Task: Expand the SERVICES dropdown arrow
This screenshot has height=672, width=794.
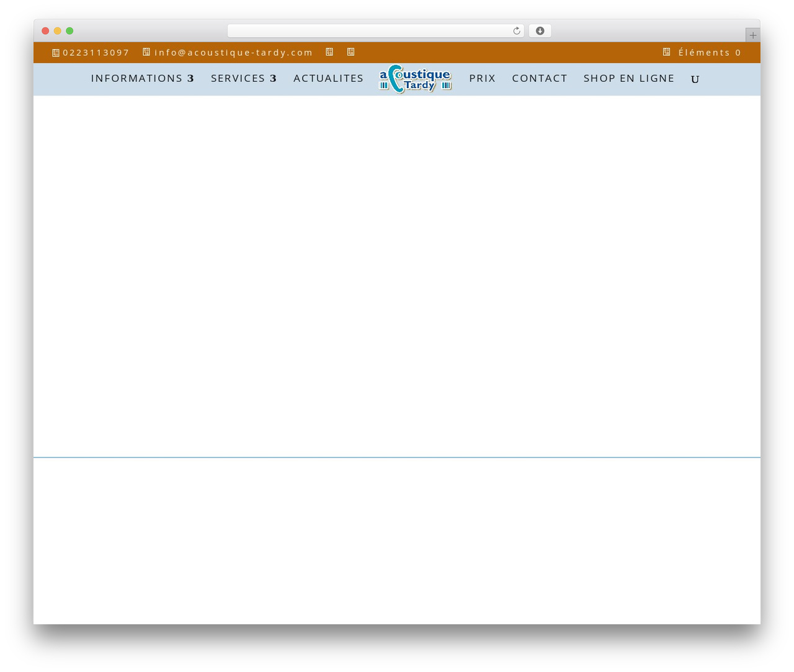Action: point(273,79)
